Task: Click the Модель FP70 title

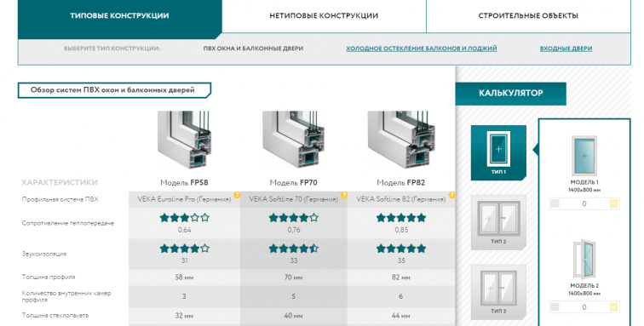Action: [x=293, y=183]
